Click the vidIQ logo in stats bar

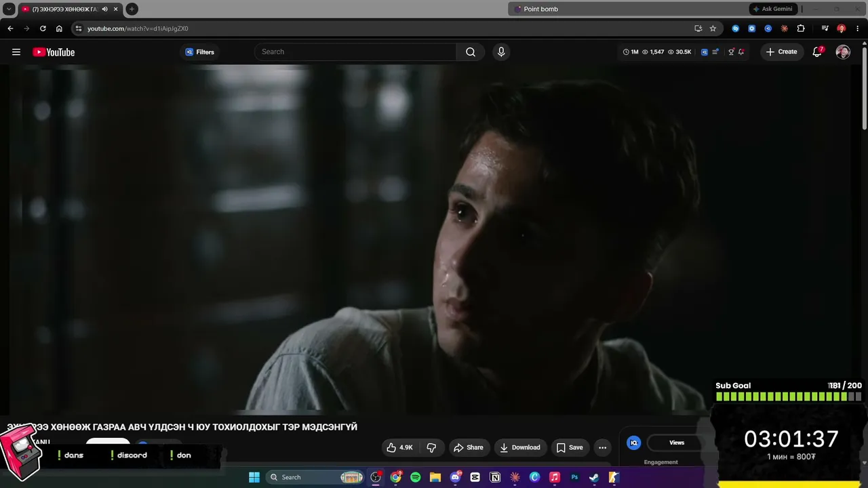tap(705, 52)
